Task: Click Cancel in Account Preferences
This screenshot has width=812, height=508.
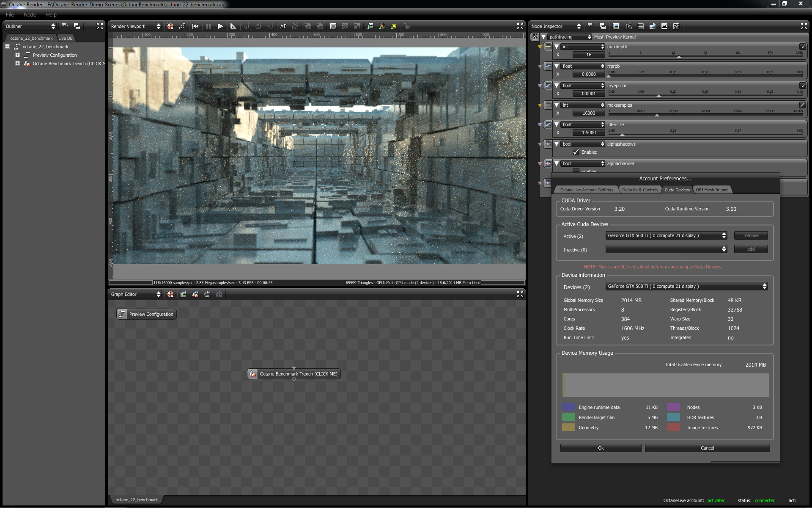Action: 707,448
